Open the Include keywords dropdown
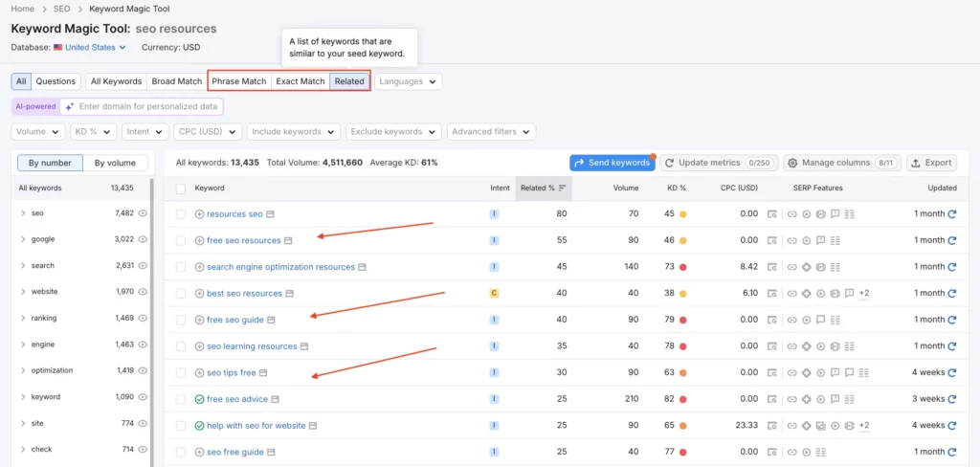Viewport: 980px width, 467px height. click(x=294, y=132)
